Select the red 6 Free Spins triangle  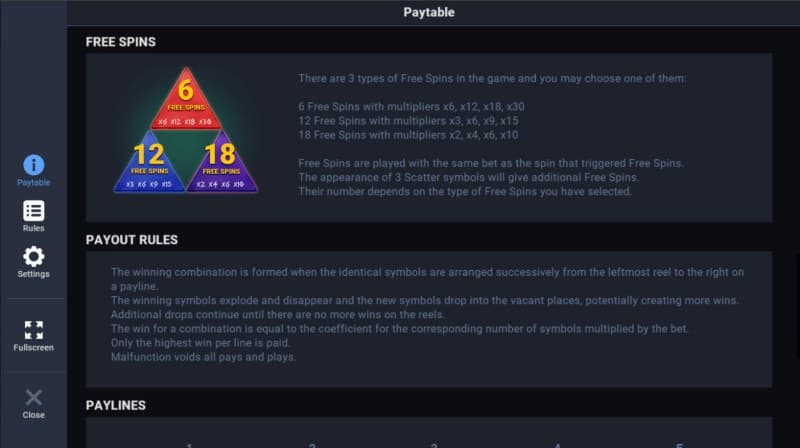pyautogui.click(x=185, y=102)
